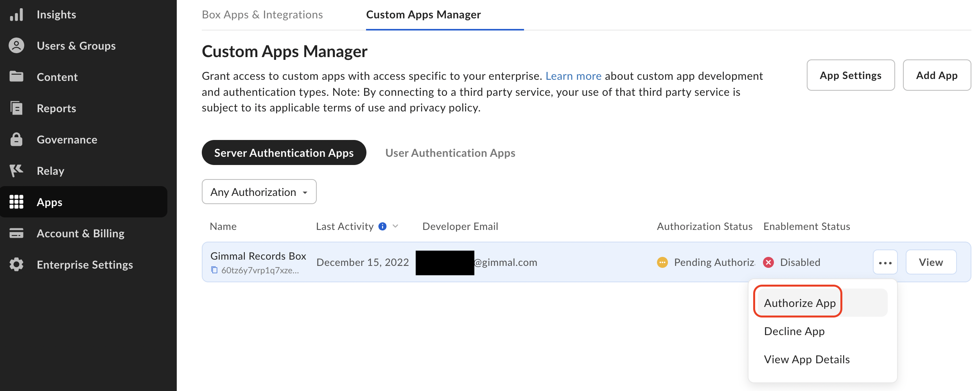This screenshot has height=391, width=980.
Task: Select Decline App menu option
Action: click(x=794, y=331)
